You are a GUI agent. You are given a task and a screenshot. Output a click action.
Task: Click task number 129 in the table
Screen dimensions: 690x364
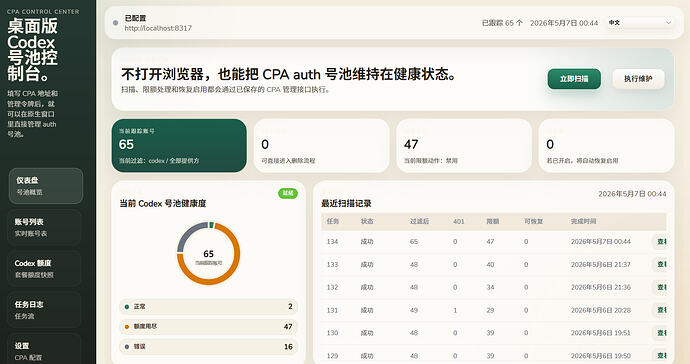pos(332,356)
